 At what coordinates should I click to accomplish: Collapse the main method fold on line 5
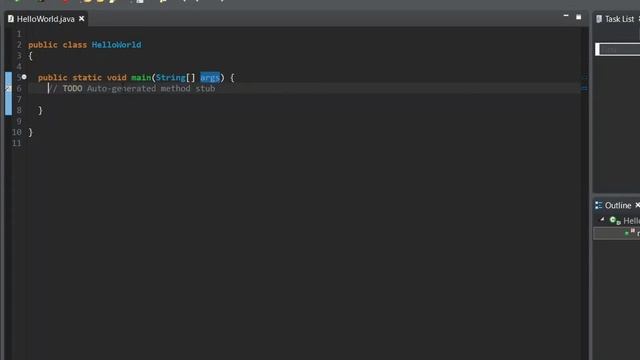click(24, 77)
